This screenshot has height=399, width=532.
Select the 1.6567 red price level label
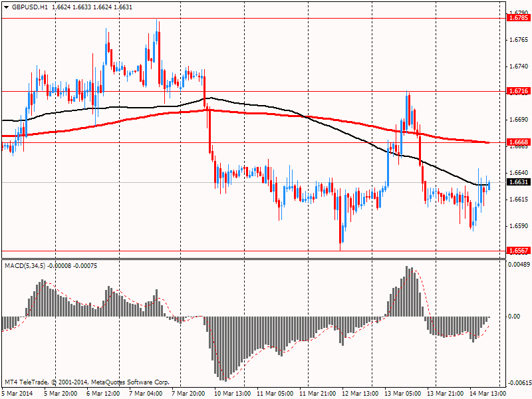point(518,251)
